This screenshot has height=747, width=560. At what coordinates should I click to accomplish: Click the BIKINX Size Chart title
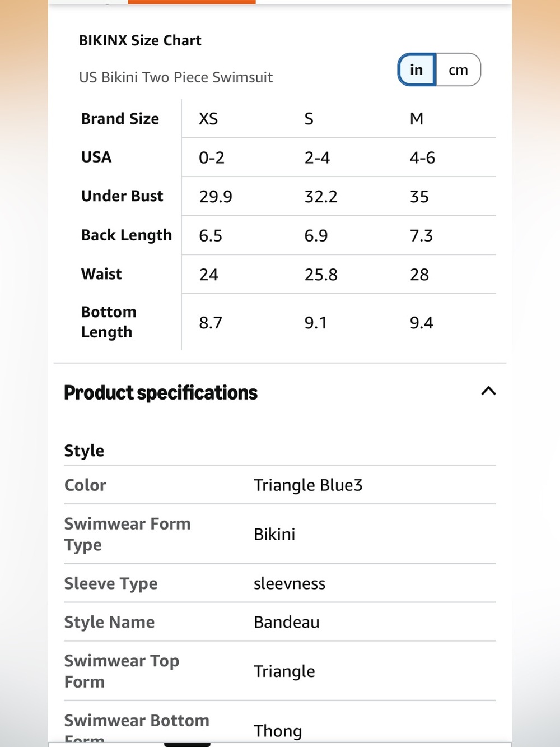140,40
